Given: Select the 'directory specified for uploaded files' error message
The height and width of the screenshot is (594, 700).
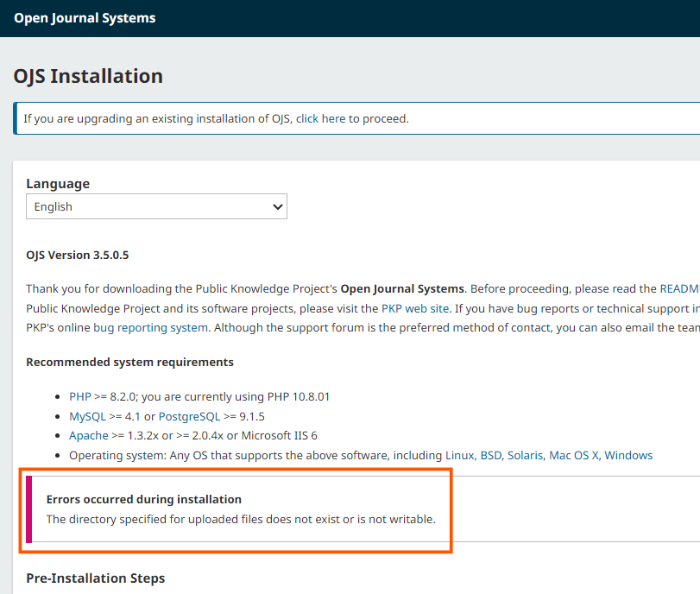Looking at the screenshot, I should pyautogui.click(x=241, y=520).
